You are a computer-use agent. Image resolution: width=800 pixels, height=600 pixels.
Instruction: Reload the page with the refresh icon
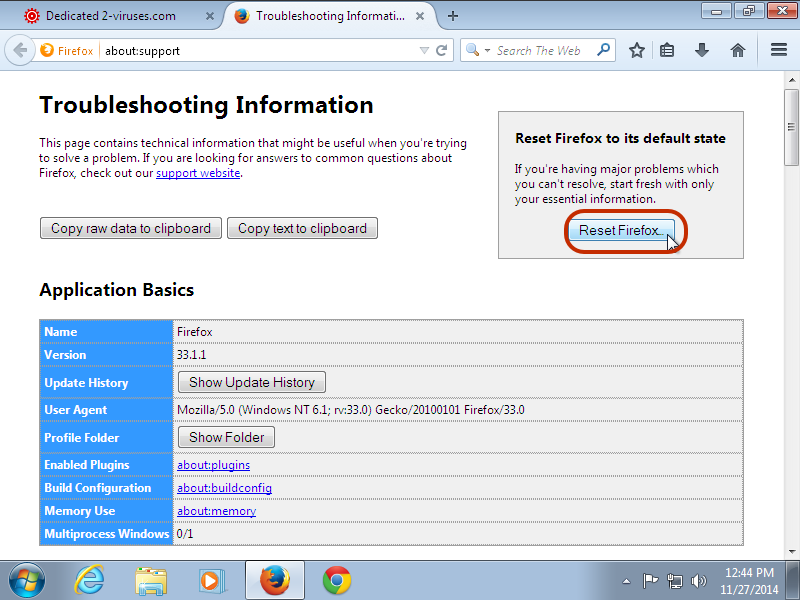click(442, 50)
